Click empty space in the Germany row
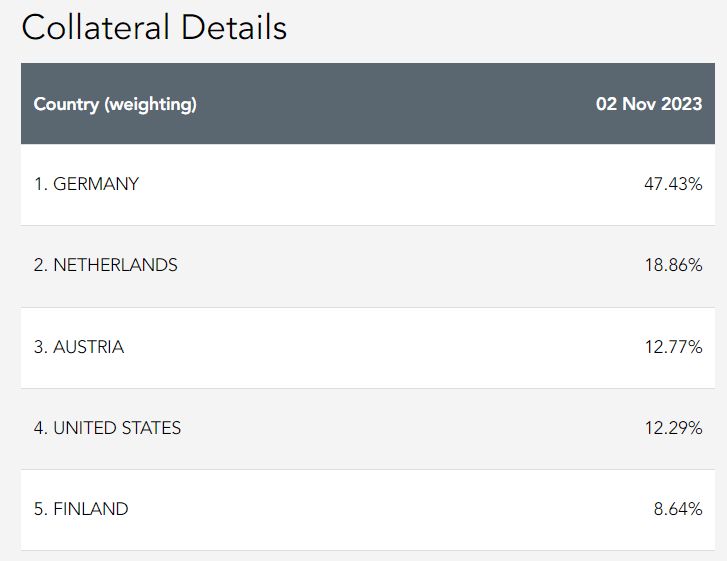Screen dimensions: 727x561 coord(400,184)
